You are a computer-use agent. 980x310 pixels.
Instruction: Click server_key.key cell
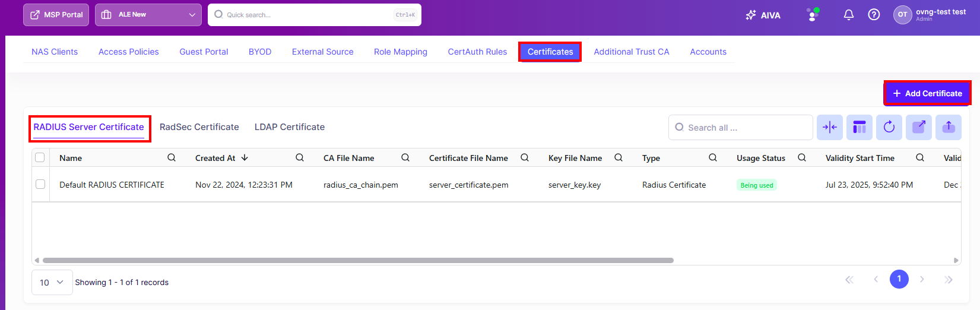point(575,185)
